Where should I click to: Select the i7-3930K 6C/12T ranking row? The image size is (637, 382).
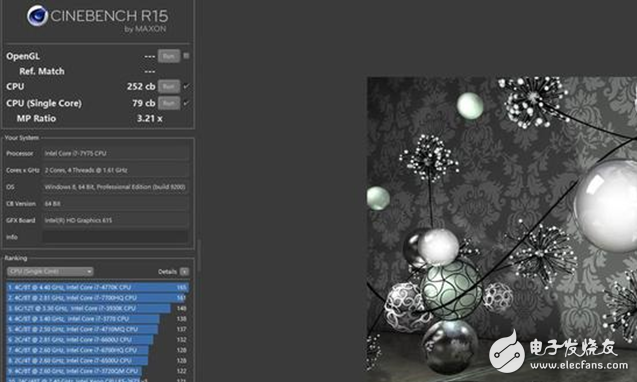98,308
